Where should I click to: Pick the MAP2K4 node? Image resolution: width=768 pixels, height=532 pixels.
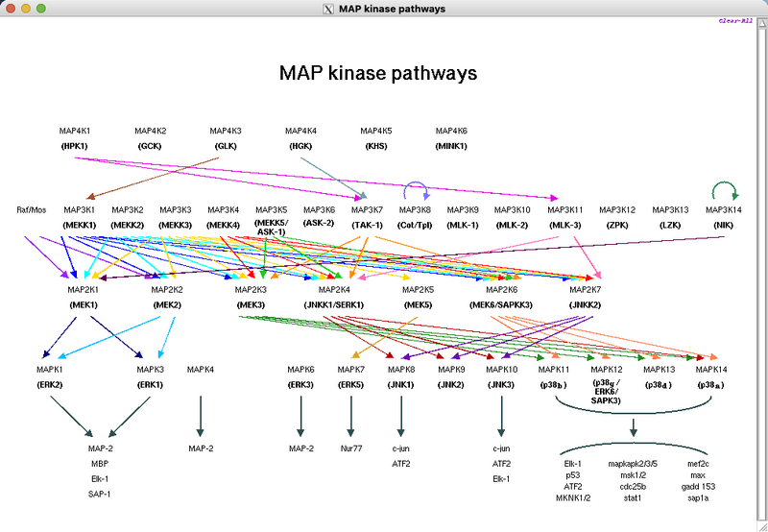(x=334, y=289)
